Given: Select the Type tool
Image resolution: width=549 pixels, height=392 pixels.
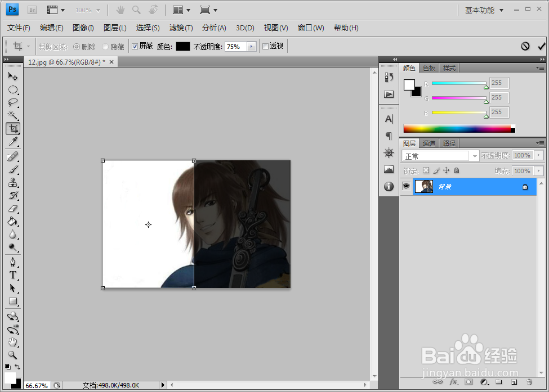Looking at the screenshot, I should 13,275.
